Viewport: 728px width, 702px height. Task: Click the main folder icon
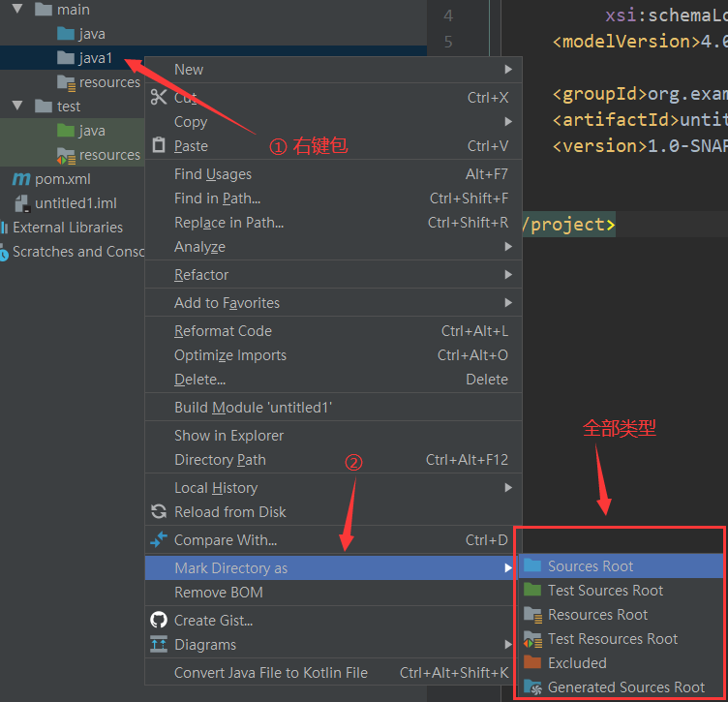tap(44, 9)
